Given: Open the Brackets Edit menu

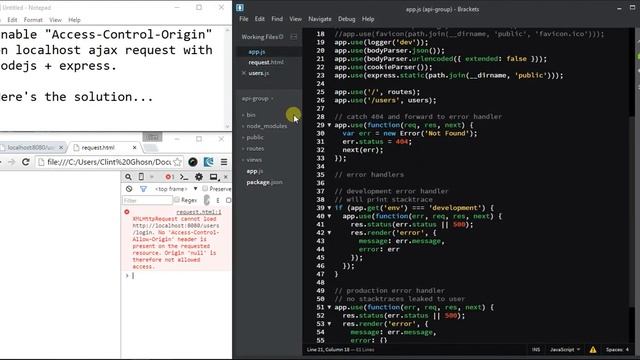Looking at the screenshot, I should [260, 19].
